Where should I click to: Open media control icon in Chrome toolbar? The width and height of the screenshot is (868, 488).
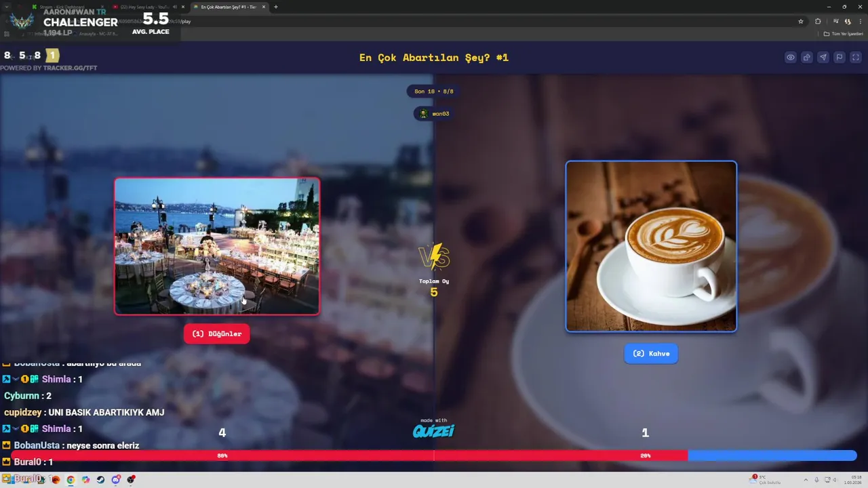click(837, 21)
